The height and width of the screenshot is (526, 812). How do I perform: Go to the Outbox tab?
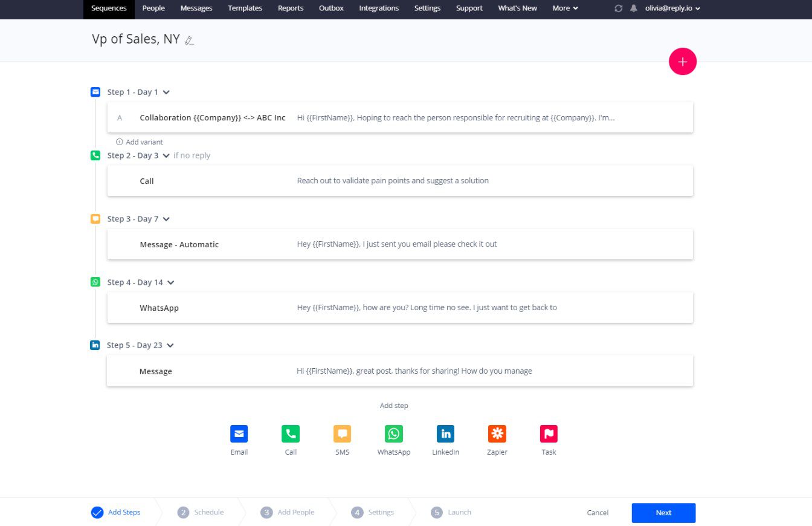331,8
